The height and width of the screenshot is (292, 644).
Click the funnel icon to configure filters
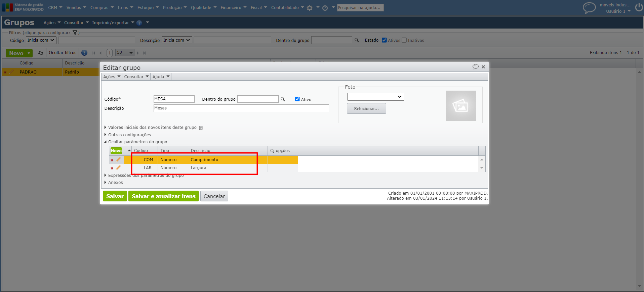[x=75, y=33]
